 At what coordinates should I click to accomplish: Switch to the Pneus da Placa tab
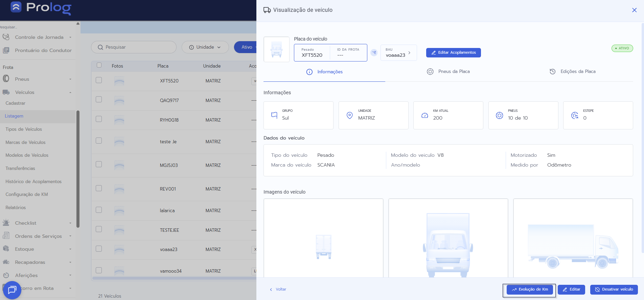click(x=448, y=72)
